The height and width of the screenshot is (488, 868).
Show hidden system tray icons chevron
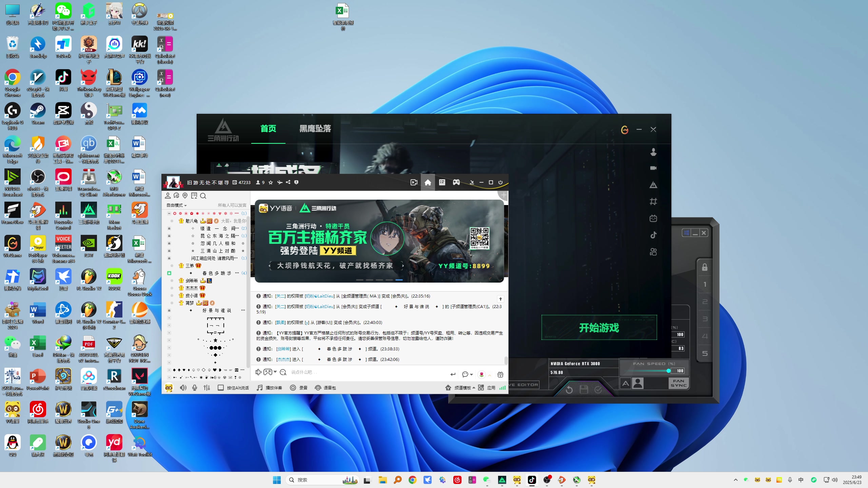point(735,480)
